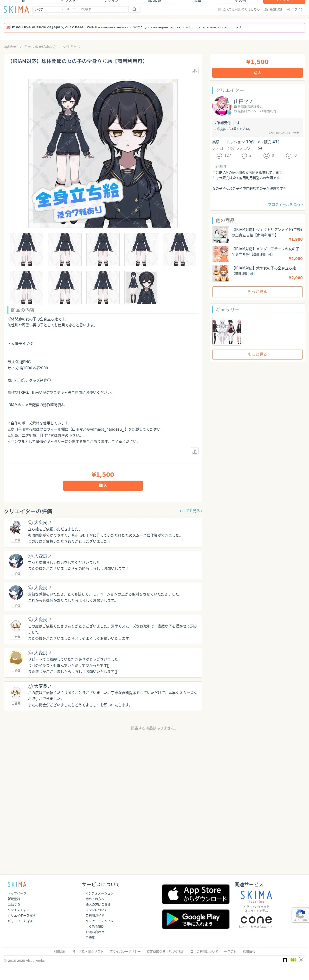Screen dimensions: 309x980
Task: Click the share icon beside the product title
Action: click(195, 71)
